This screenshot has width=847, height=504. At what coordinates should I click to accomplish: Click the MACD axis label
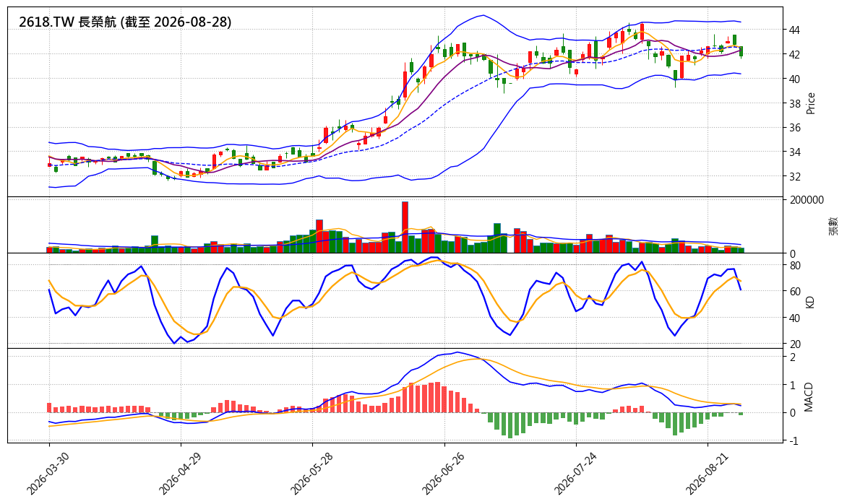click(x=809, y=397)
